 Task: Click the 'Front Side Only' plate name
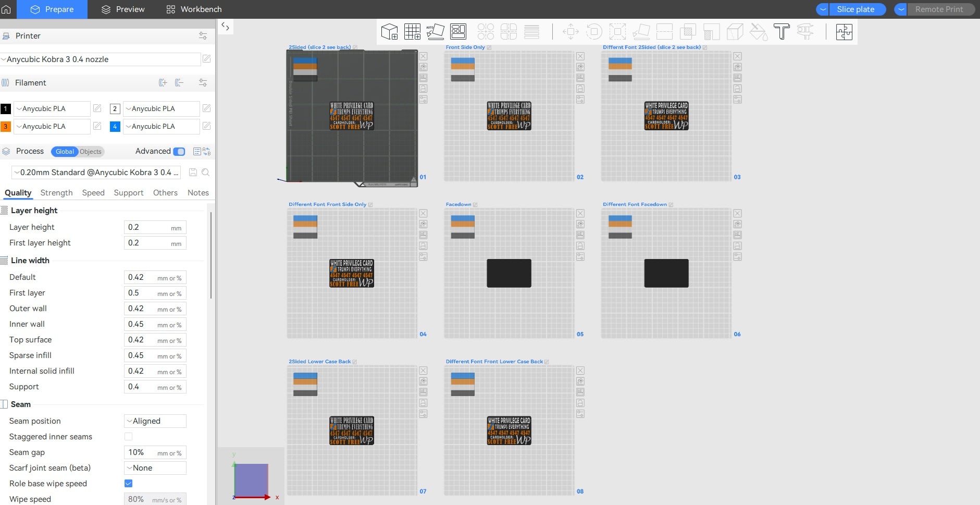point(465,47)
